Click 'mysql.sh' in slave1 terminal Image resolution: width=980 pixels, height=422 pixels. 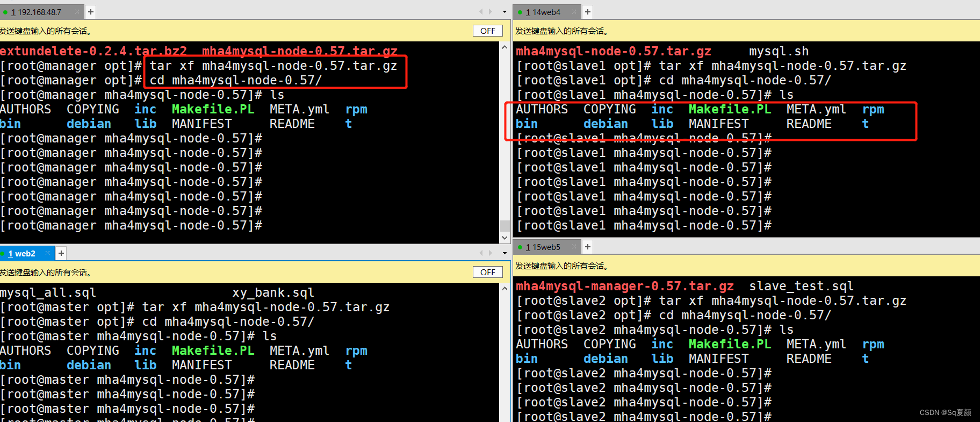point(779,51)
